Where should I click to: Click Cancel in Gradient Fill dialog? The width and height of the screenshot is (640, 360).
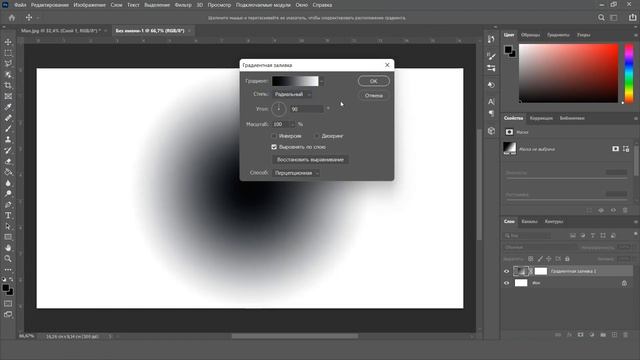[373, 96]
